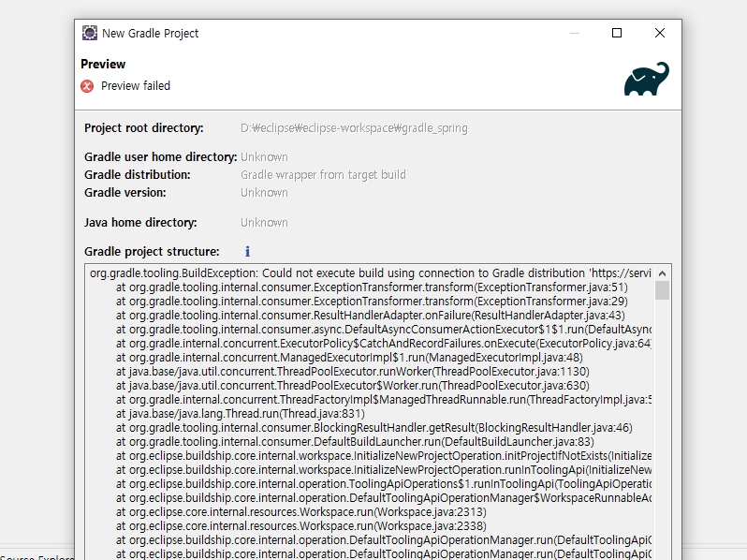Viewport: 747px width, 560px height.
Task: Click the 'New Gradle Project' title text
Action: tap(151, 34)
